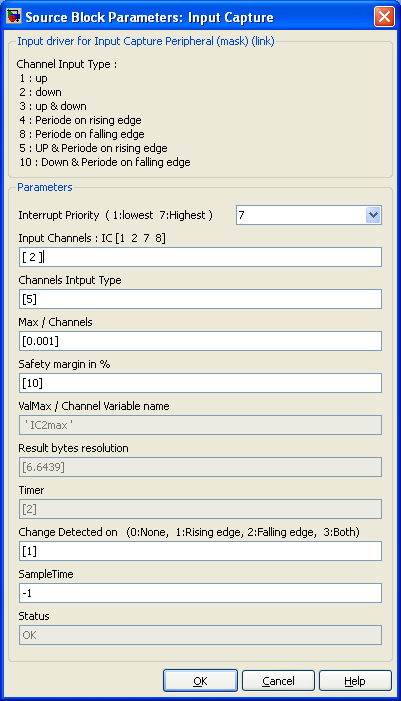Viewport: 401px width, 701px height.
Task: Select the Max / Channels field with [0.001]
Action: [x=200, y=341]
